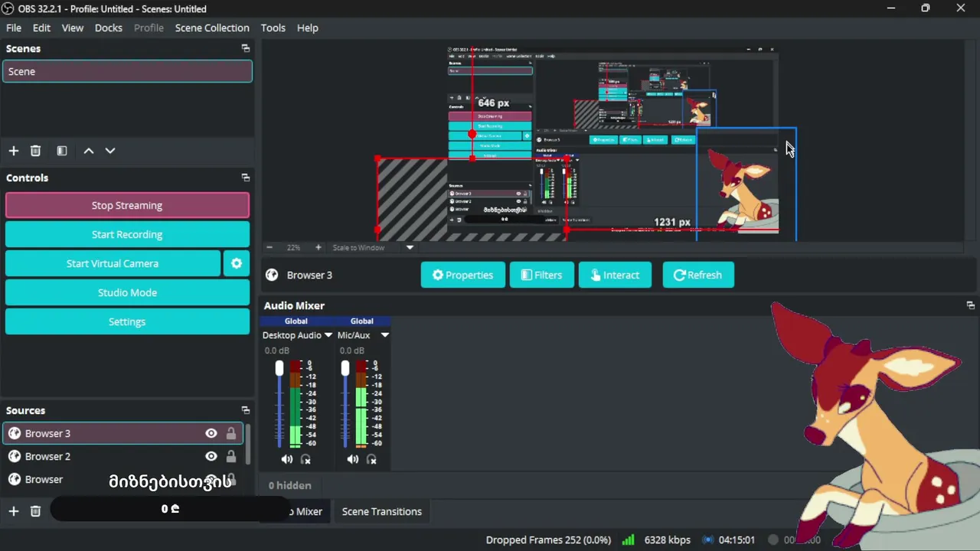Open the Docks menu
Viewport: 980px width, 551px height.
[109, 28]
